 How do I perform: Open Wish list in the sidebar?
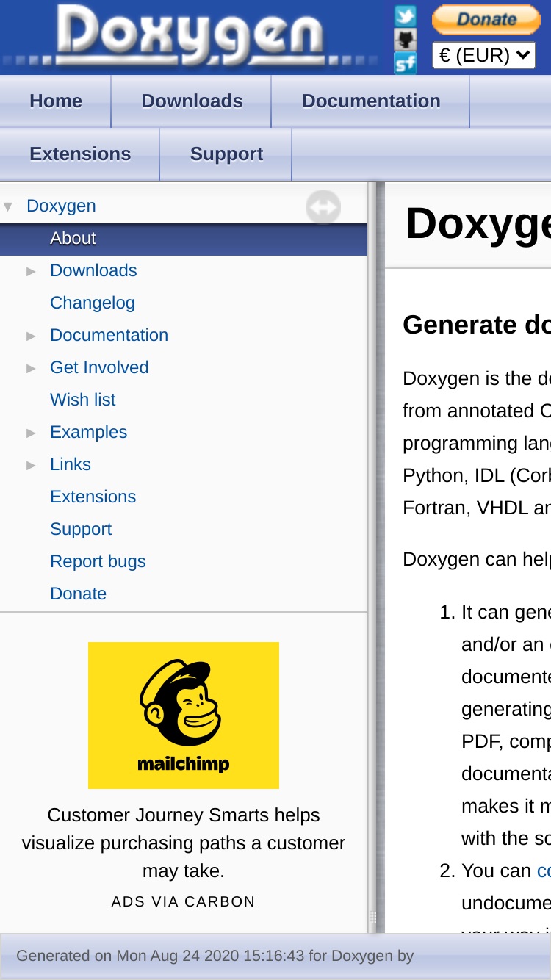(x=83, y=400)
